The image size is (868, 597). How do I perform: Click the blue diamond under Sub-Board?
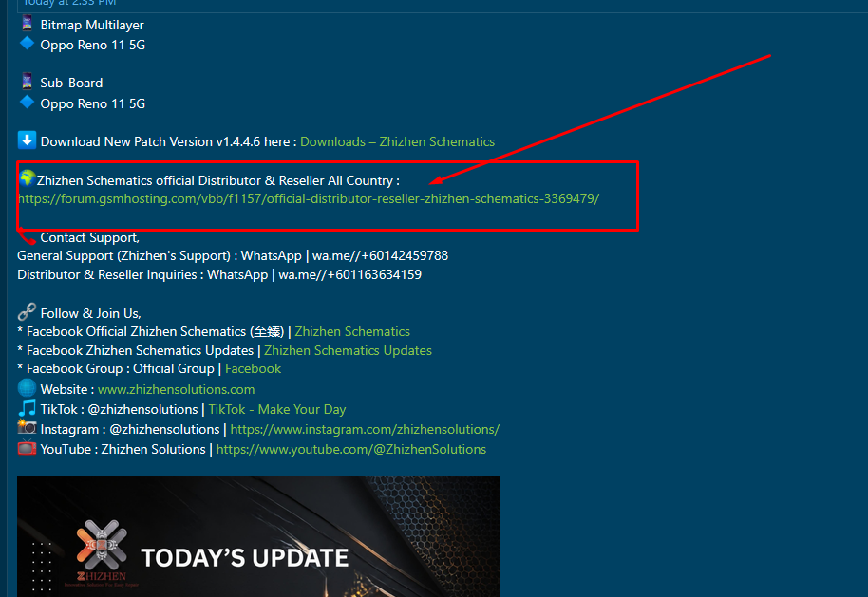[x=27, y=102]
